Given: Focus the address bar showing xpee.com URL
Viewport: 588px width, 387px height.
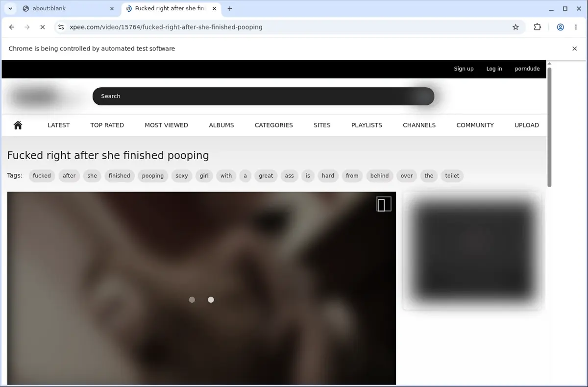Looking at the screenshot, I should click(289, 27).
